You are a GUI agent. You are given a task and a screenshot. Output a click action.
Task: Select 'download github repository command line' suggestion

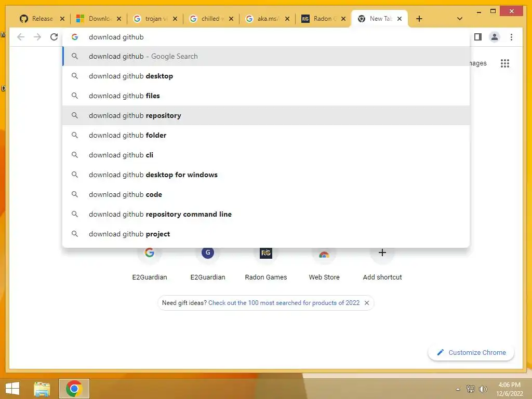point(266,214)
